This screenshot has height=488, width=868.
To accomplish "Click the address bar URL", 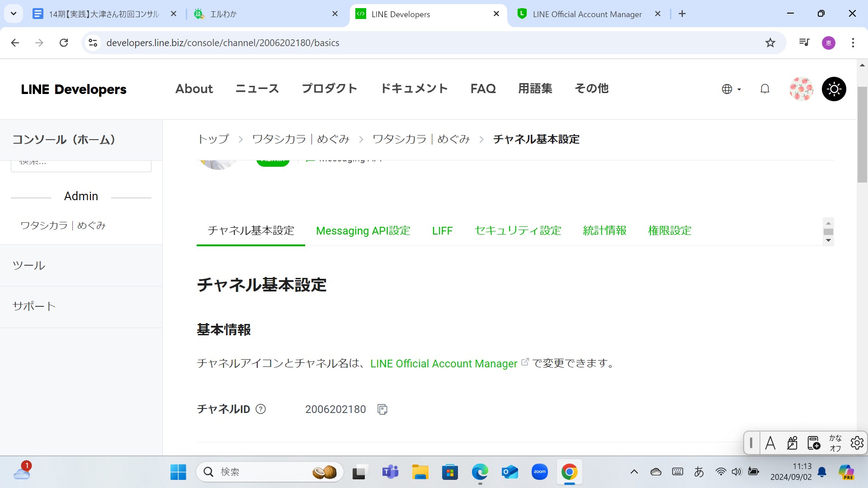I will 222,43.
